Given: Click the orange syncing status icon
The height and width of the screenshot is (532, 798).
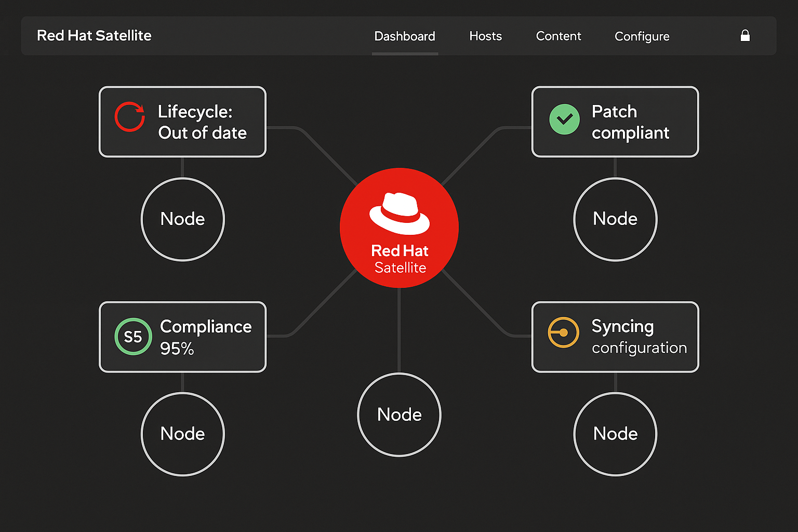Looking at the screenshot, I should (563, 332).
